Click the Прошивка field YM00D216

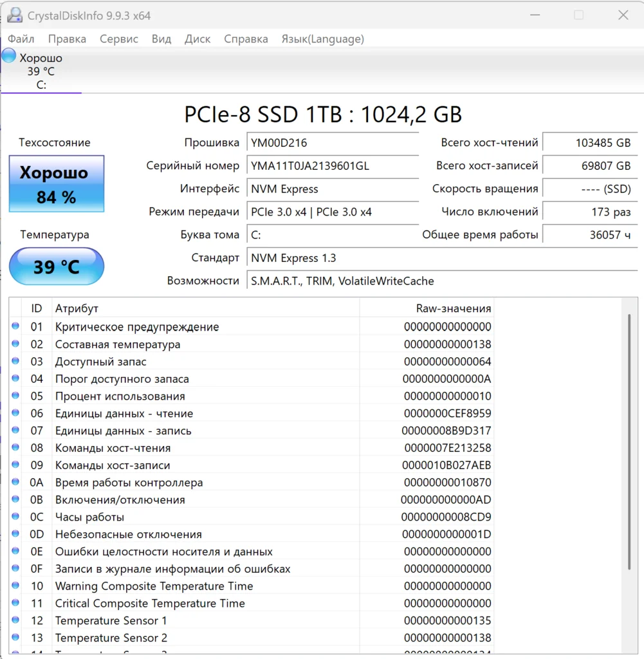(333, 143)
